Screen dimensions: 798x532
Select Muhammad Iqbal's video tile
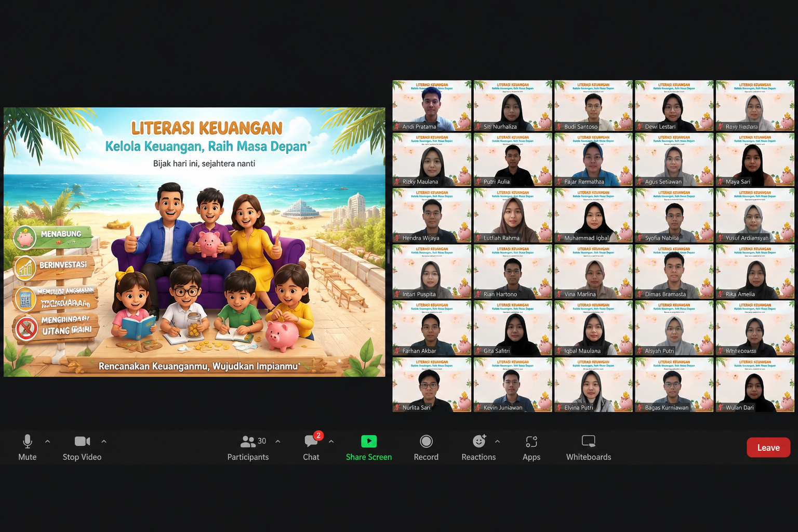[593, 216]
